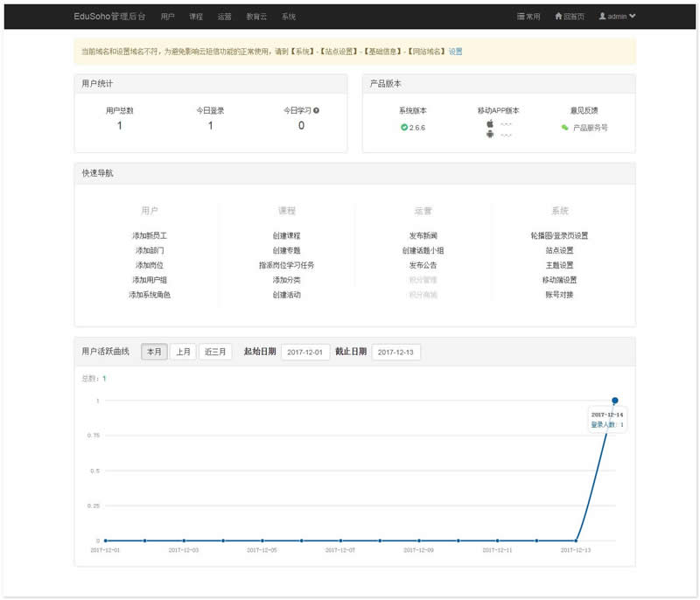Image resolution: width=700 pixels, height=600 pixels.
Task: Click the 2017-12-14 data point on the chart
Action: pos(615,401)
